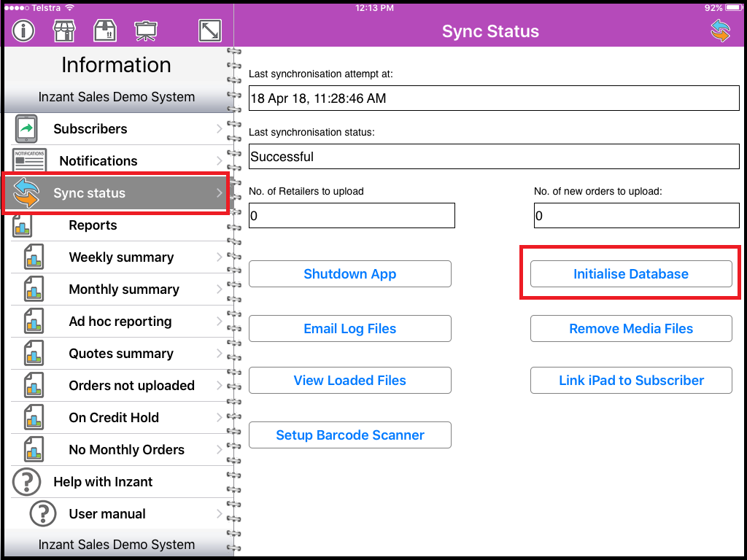Click the No Monthly Orders chart icon
This screenshot has width=747, height=560.
tap(34, 449)
